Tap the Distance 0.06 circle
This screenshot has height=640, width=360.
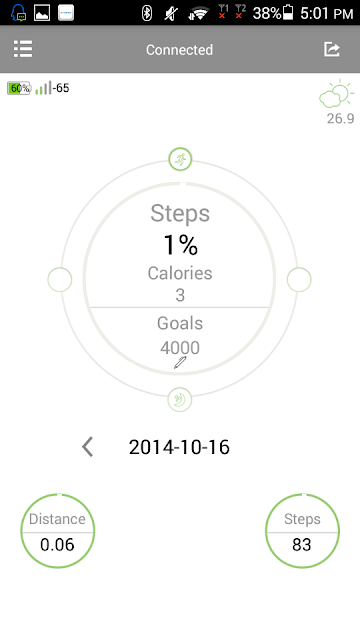[x=58, y=531]
